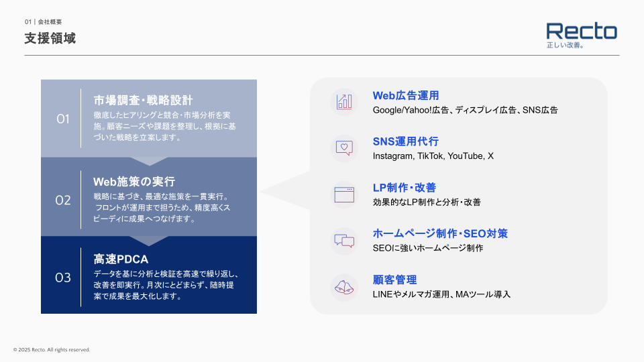Click the bar chart icon beside Web広告運用

344,102
